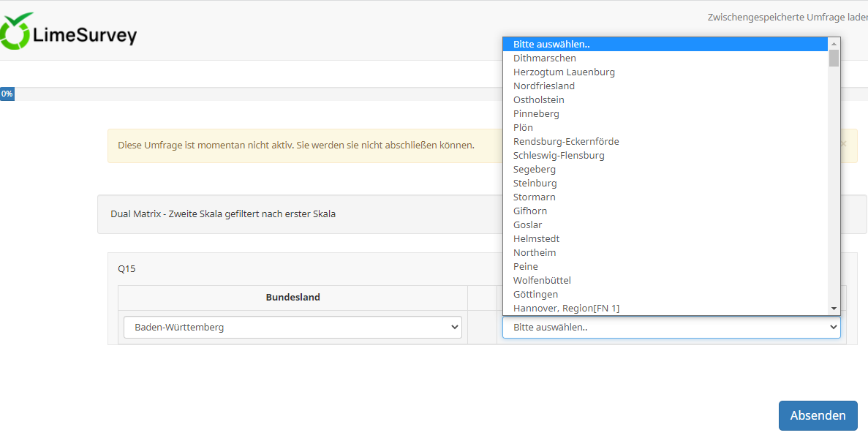Select Dithmarschen from the dropdown list
The image size is (868, 438).
pos(545,58)
